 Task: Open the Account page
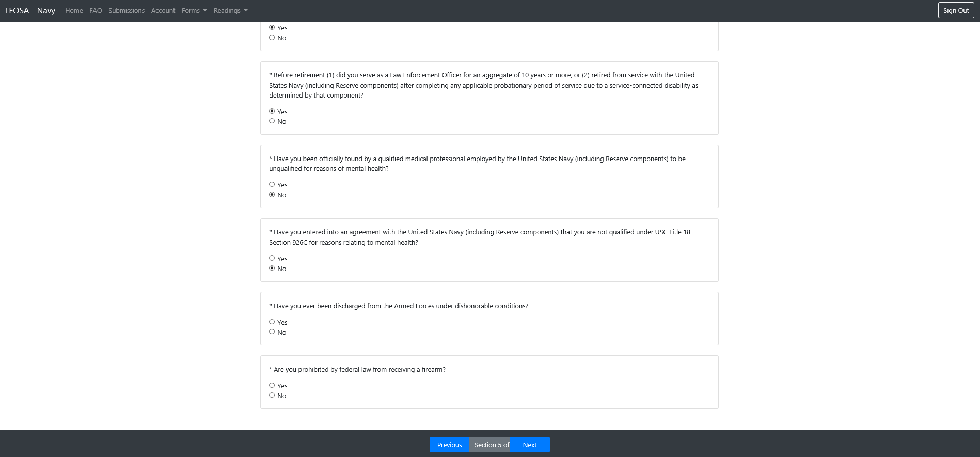coord(163,11)
